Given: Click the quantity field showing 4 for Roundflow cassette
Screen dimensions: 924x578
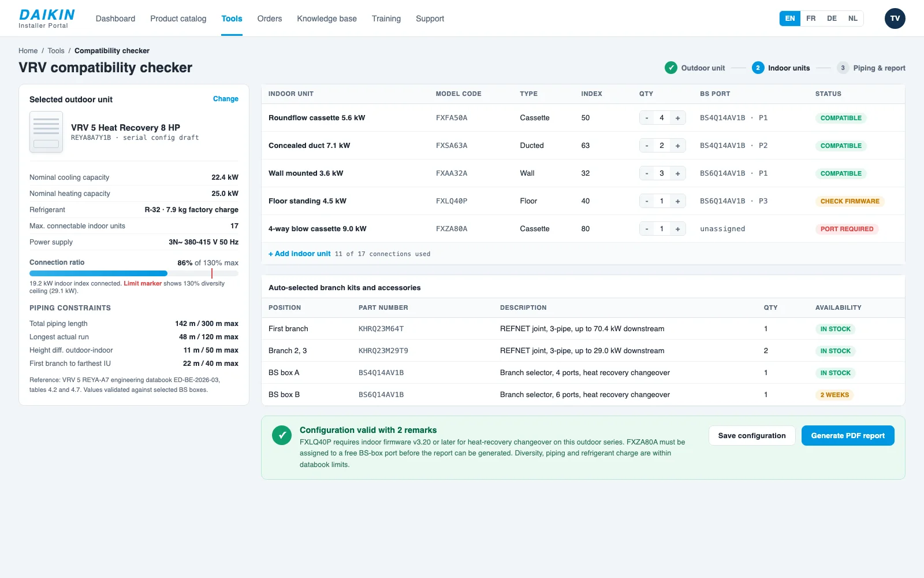Looking at the screenshot, I should click(x=662, y=118).
